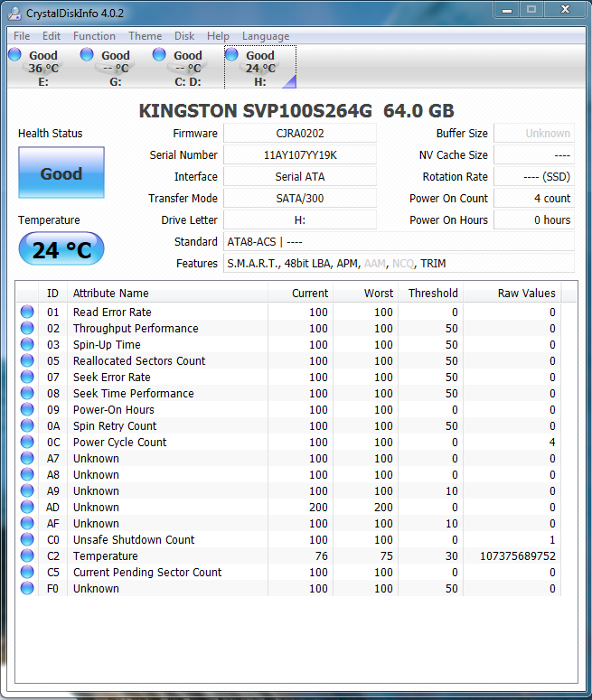Select the E: disk tab

click(43, 68)
